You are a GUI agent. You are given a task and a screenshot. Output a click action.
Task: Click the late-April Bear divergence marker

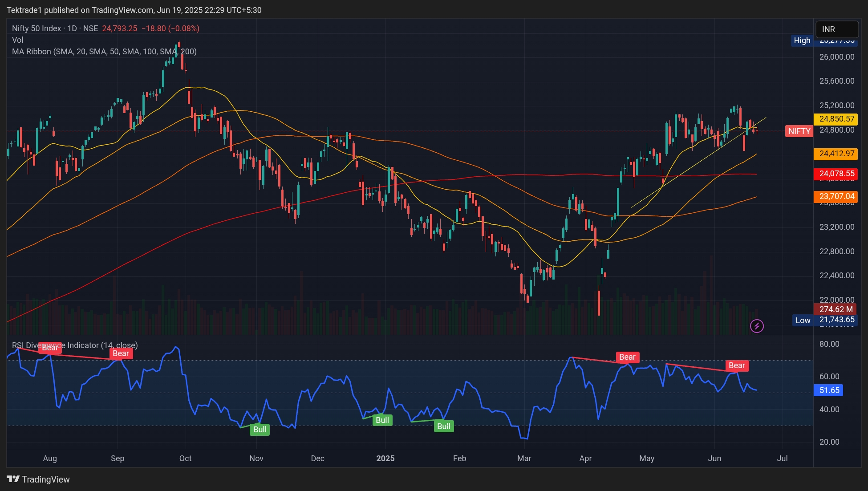pos(627,357)
